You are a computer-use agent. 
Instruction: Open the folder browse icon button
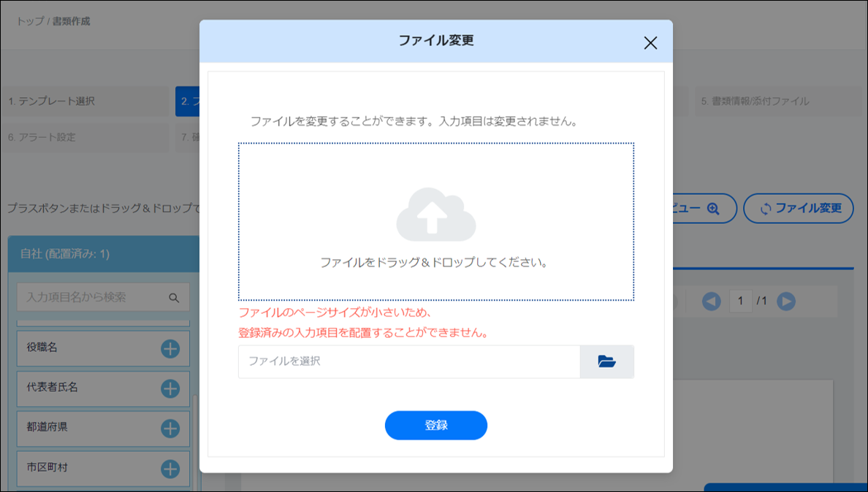point(606,361)
